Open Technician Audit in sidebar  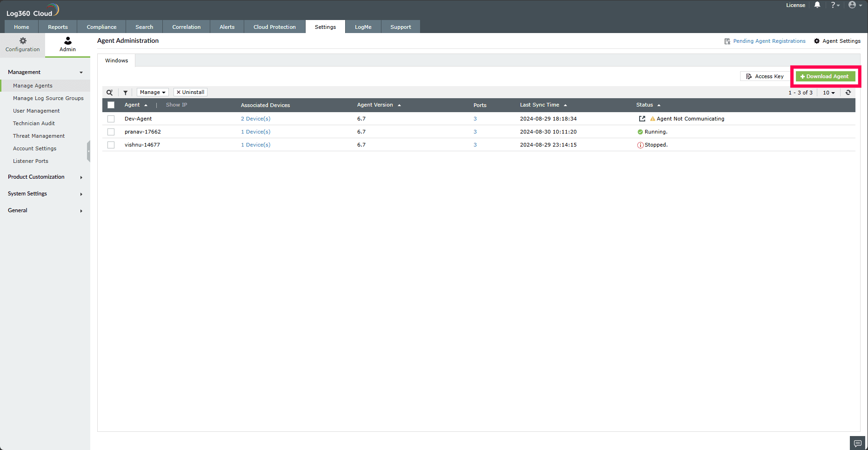point(34,123)
